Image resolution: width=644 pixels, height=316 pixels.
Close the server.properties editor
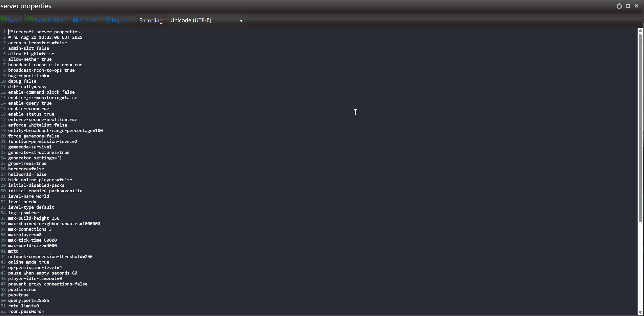637,6
